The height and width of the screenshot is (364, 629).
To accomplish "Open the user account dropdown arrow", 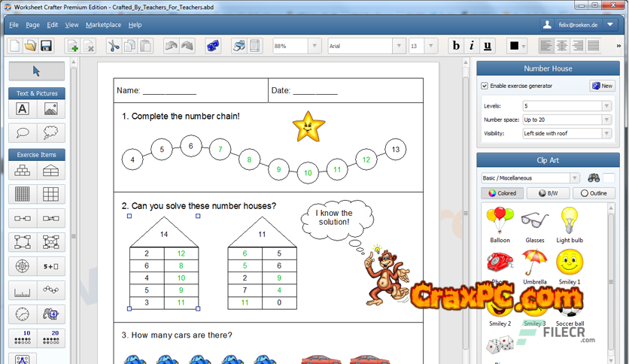I will (x=610, y=25).
